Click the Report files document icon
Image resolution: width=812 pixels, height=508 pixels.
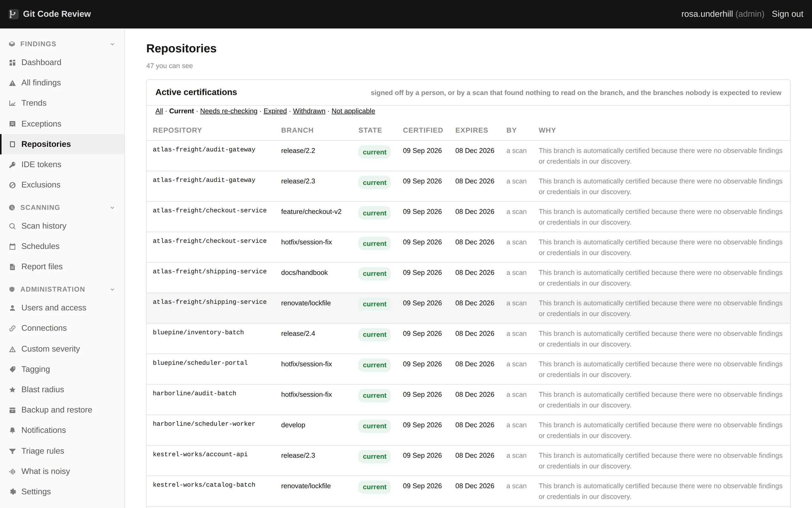coord(12,267)
